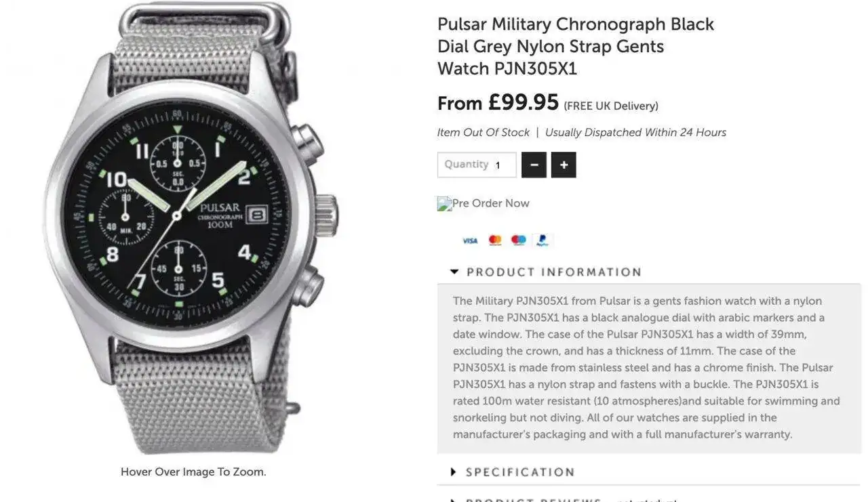This screenshot has height=502, width=868.
Task: Click the Item Out Of Stock status text
Action: point(484,132)
